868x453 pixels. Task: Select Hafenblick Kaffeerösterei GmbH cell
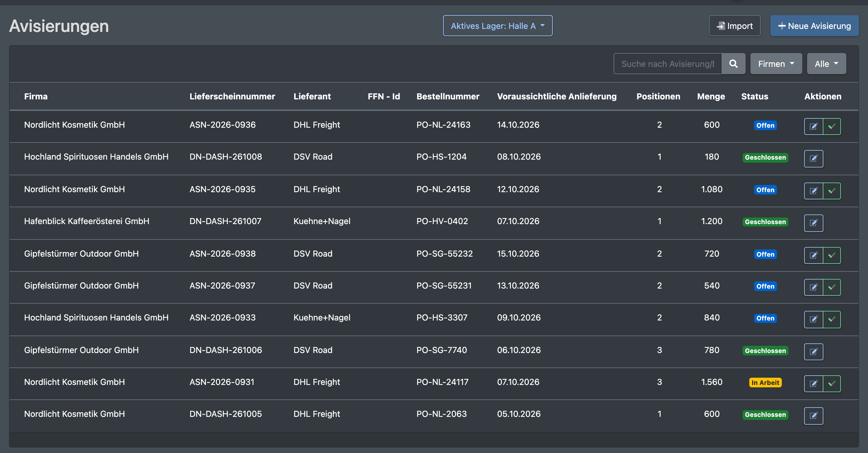tap(86, 221)
